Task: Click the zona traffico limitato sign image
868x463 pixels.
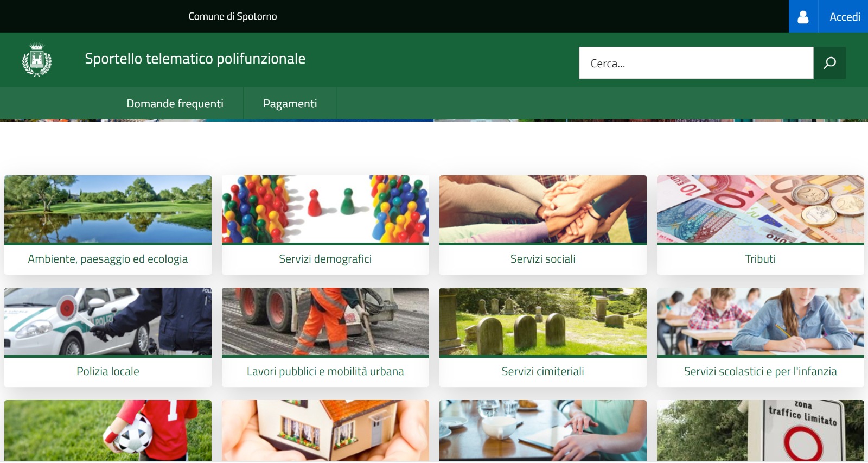Action: (761, 430)
